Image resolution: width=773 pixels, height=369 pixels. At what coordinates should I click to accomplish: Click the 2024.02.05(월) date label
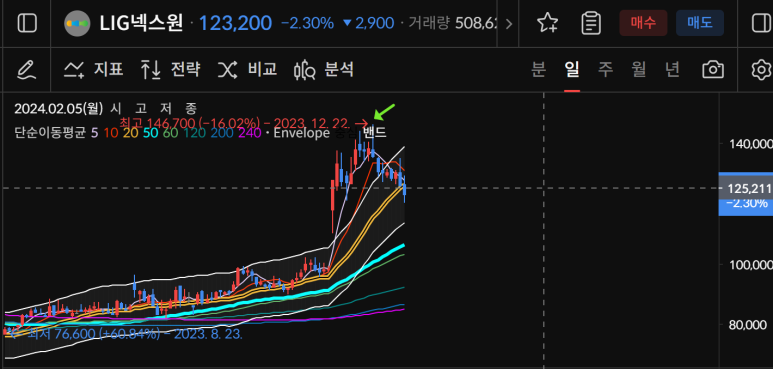click(x=58, y=108)
